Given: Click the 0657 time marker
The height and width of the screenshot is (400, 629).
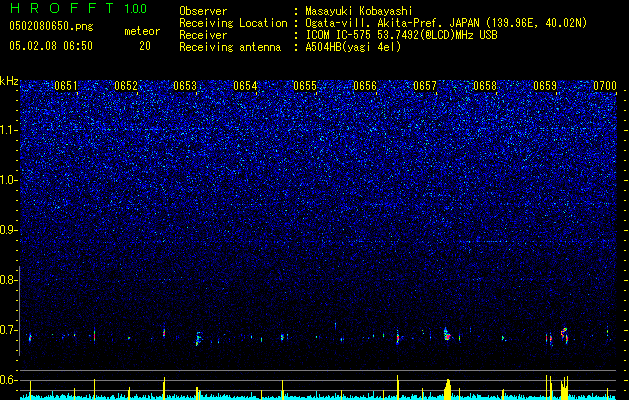Looking at the screenshot, I should pos(425,86).
